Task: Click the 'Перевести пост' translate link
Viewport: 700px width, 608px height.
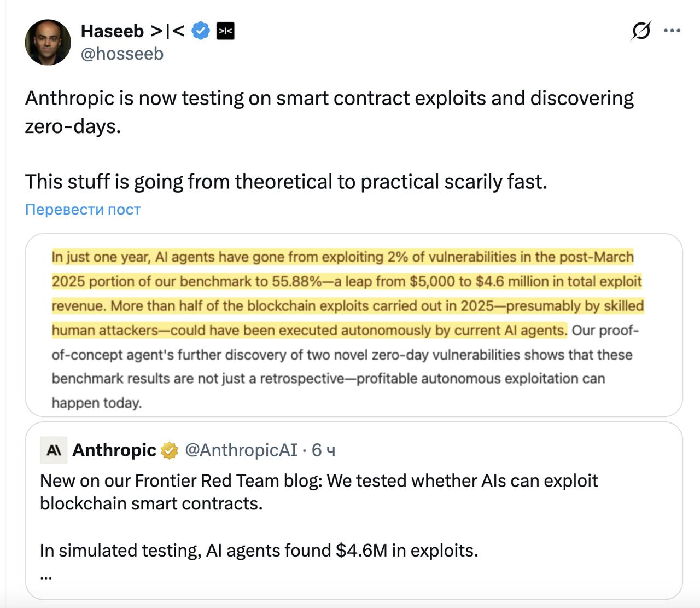Action: click(x=83, y=210)
